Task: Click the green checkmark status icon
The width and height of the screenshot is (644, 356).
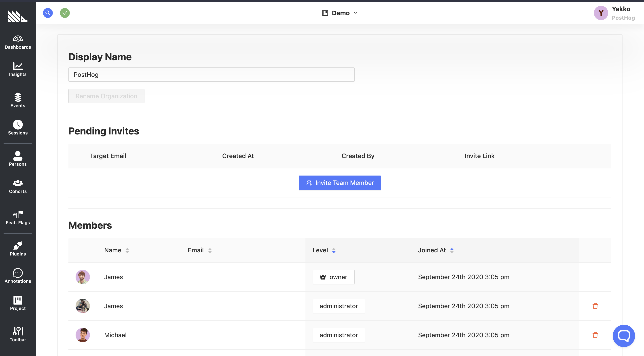Action: [65, 13]
